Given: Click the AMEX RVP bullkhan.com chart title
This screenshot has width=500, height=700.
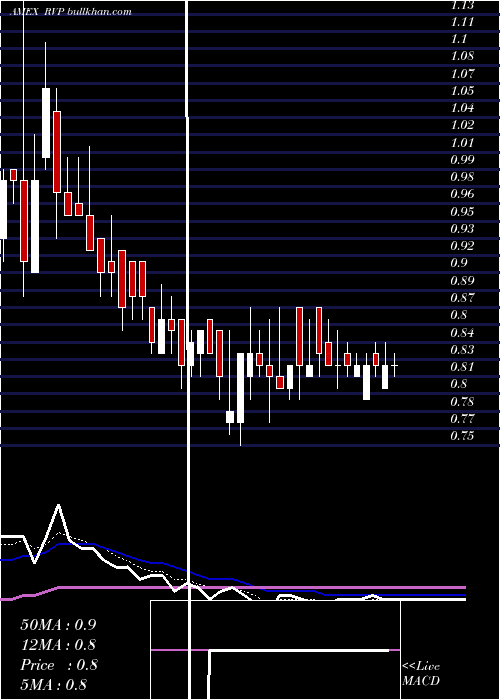Looking at the screenshot, I should pyautogui.click(x=71, y=12).
